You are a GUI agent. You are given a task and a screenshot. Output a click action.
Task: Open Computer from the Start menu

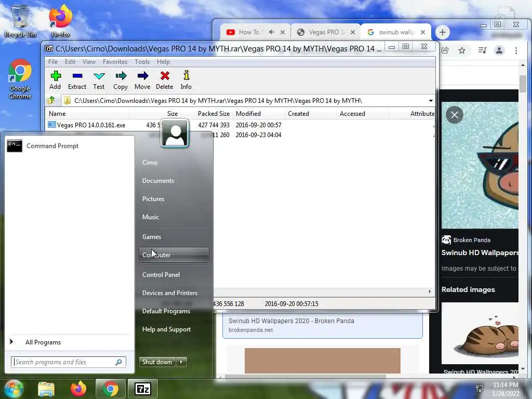click(174, 255)
